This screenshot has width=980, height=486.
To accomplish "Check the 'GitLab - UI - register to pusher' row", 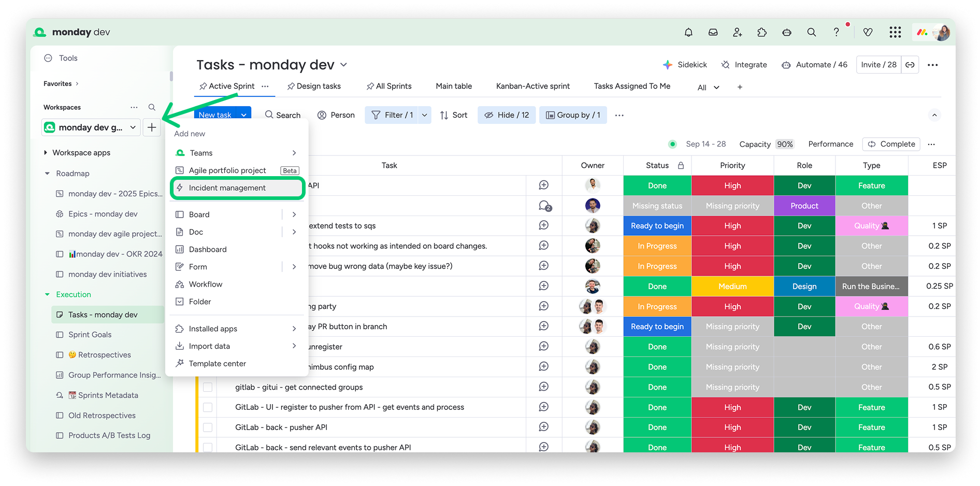I will tap(208, 407).
